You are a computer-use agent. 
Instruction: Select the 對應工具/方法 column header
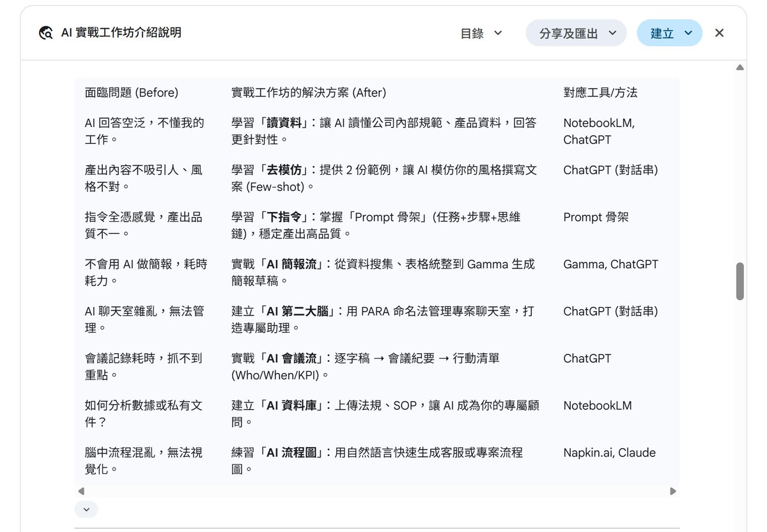pos(600,93)
